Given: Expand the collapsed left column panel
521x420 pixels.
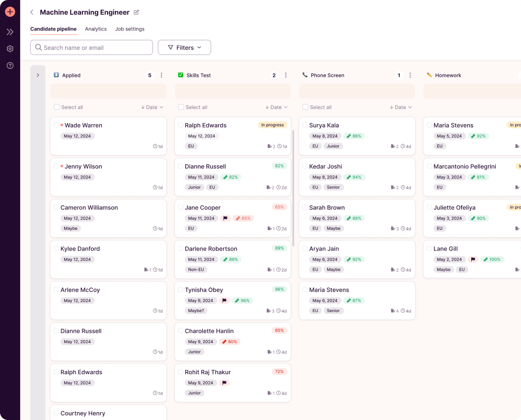Looking at the screenshot, I should tap(38, 75).
